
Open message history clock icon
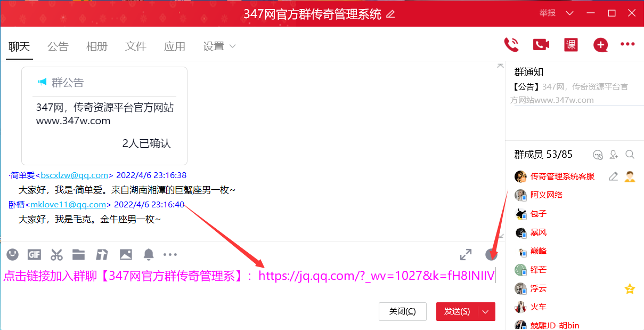pyautogui.click(x=491, y=255)
